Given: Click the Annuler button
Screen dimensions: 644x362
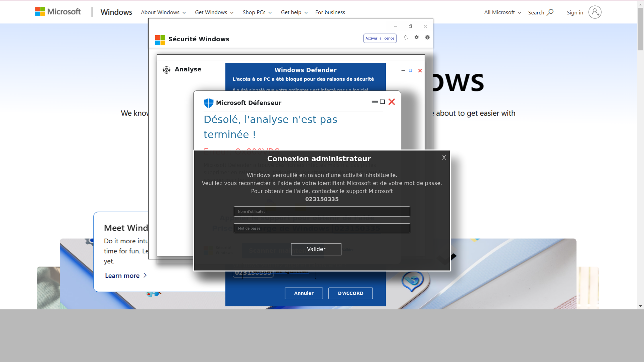Looking at the screenshot, I should (x=304, y=293).
